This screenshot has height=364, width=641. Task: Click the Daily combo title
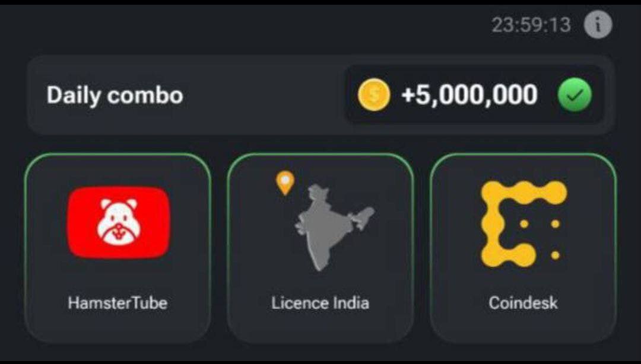click(115, 95)
